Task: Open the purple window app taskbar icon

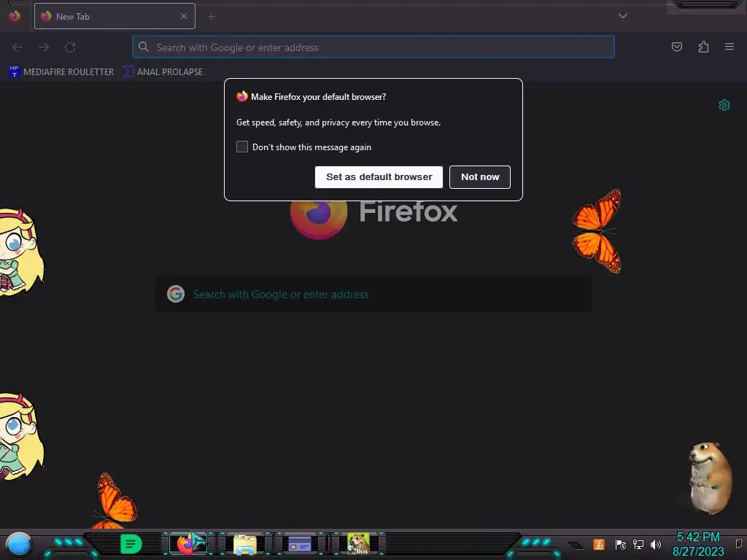Action: (x=300, y=544)
